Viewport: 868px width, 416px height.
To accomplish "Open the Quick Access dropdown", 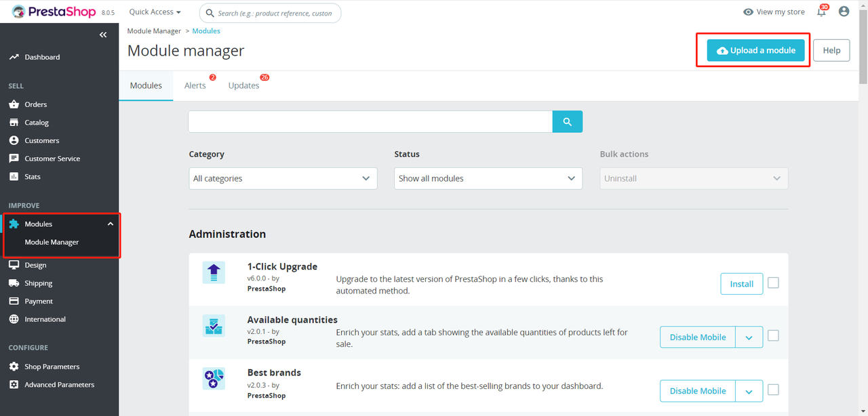I will coord(155,12).
